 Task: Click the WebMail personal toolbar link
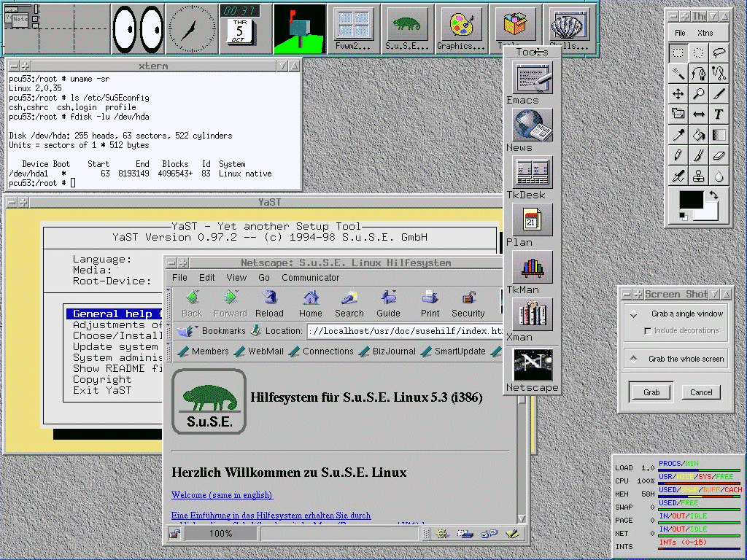[260, 351]
